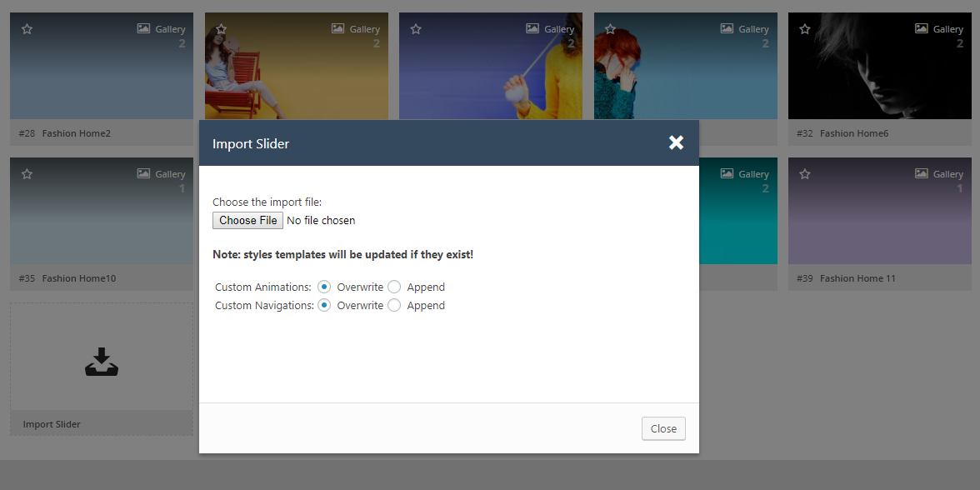The height and width of the screenshot is (490, 980).
Task: Close the Import Slider dialog with X
Action: (x=676, y=142)
